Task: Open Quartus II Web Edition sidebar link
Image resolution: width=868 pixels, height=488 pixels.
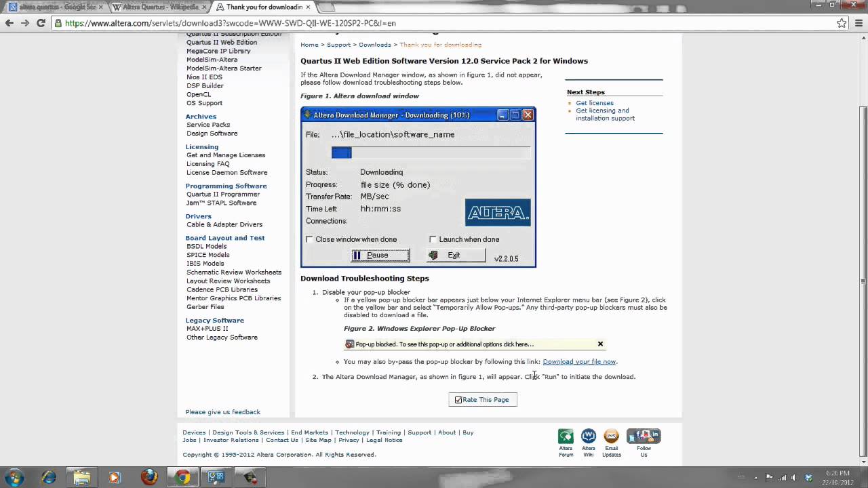Action: tap(222, 42)
